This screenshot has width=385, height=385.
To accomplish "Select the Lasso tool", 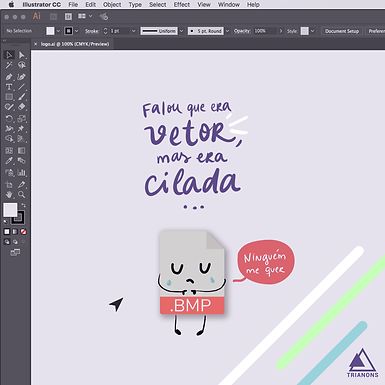I will [22, 65].
